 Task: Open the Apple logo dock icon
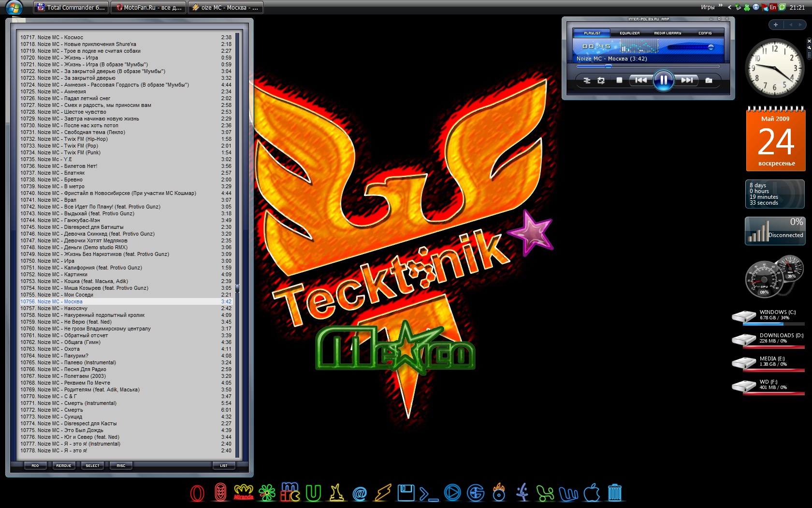pos(592,493)
